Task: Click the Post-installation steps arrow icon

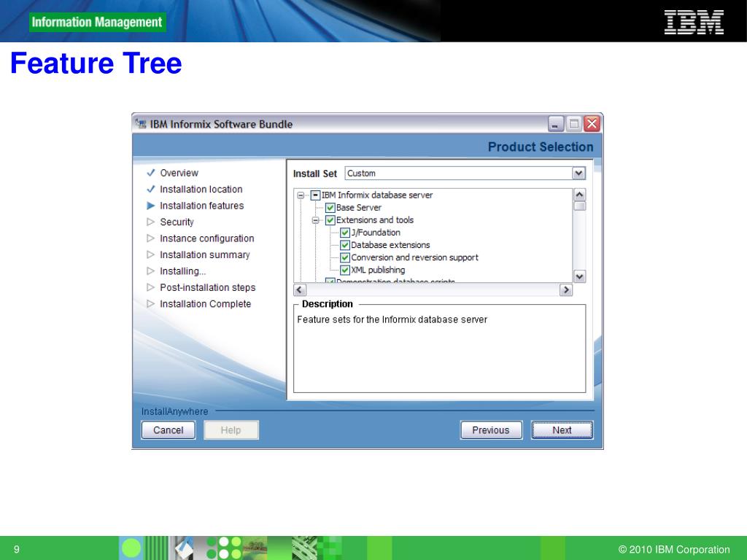Action: tap(150, 287)
